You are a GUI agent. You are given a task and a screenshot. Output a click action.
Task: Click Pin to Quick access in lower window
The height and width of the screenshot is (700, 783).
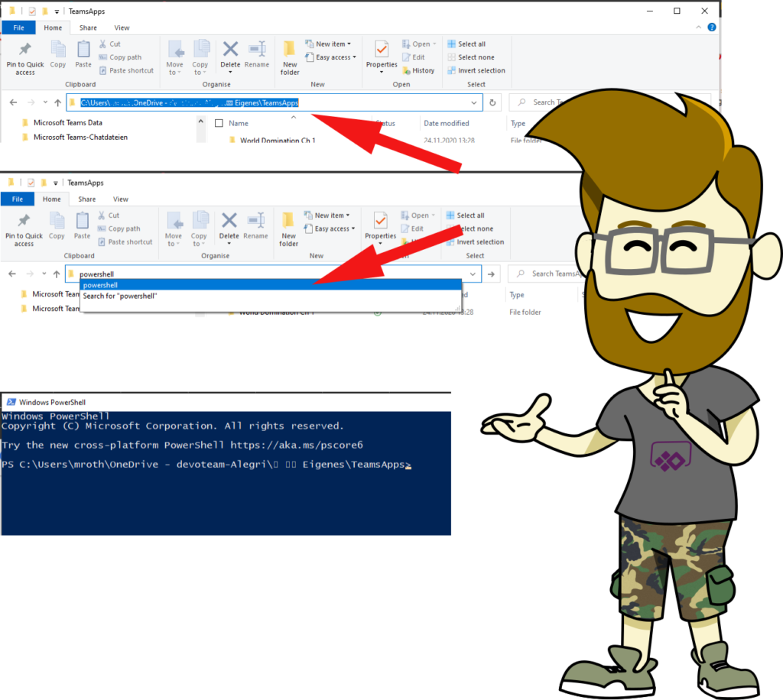24,229
